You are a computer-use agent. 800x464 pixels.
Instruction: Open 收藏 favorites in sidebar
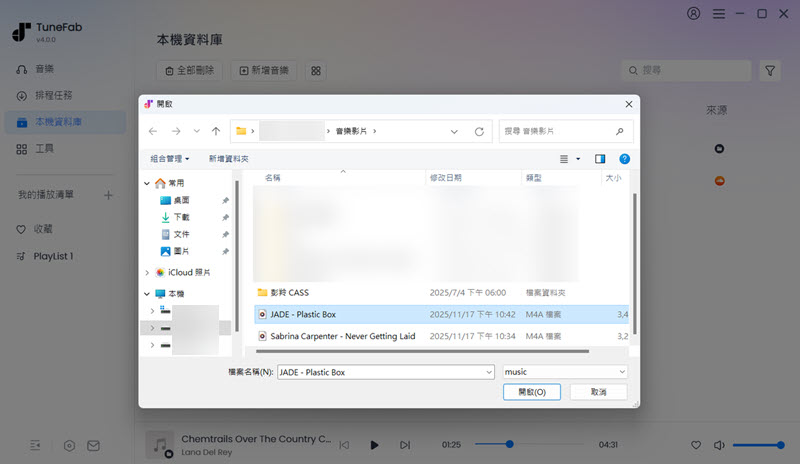pyautogui.click(x=34, y=229)
